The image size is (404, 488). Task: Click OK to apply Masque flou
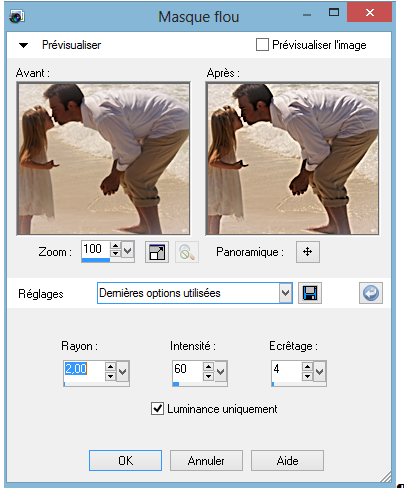pos(125,461)
